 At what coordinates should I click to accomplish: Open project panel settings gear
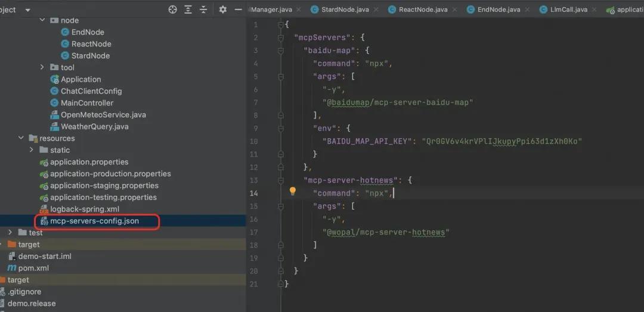[222, 10]
